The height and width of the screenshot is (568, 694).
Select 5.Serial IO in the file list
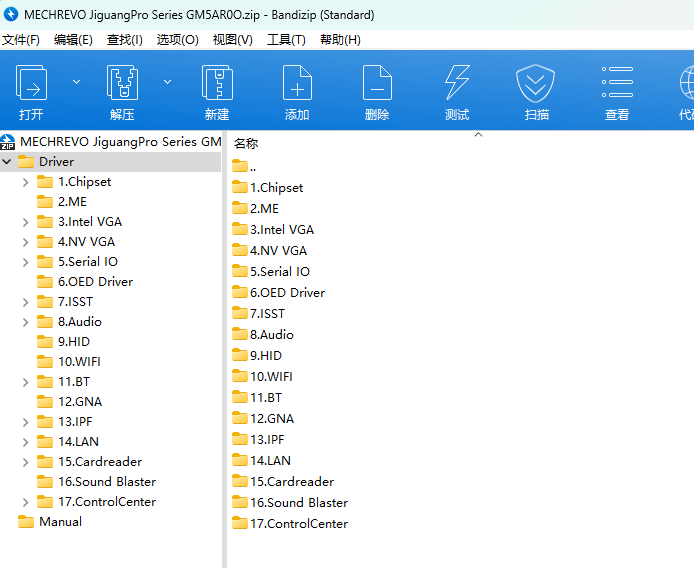271,272
